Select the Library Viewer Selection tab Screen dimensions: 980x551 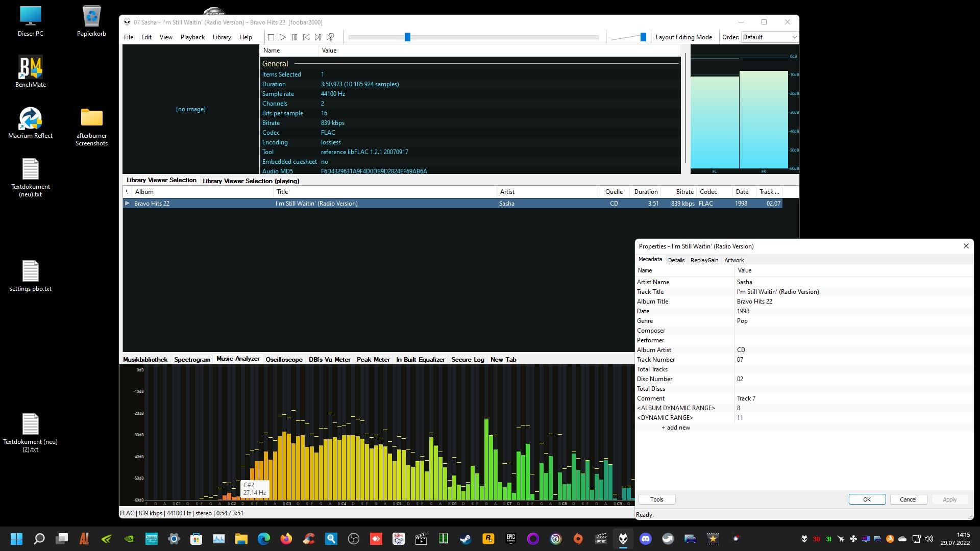(x=161, y=180)
